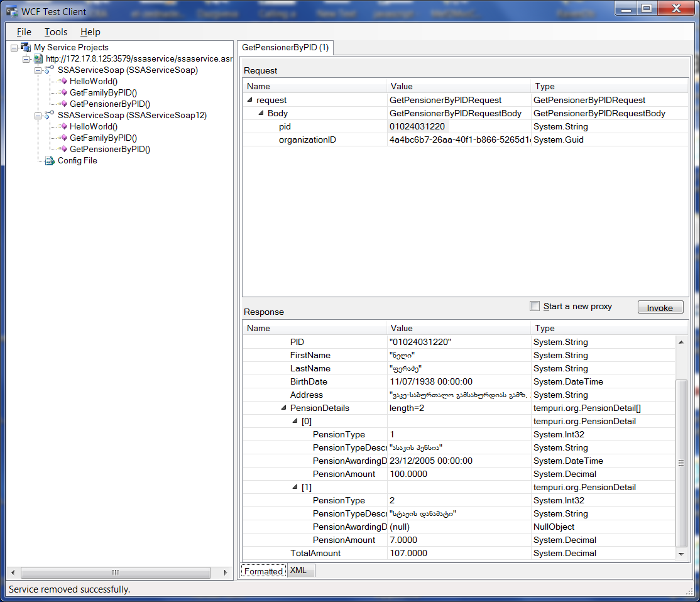This screenshot has width=700, height=602.
Task: Click the pid value input field
Action: [x=459, y=127]
